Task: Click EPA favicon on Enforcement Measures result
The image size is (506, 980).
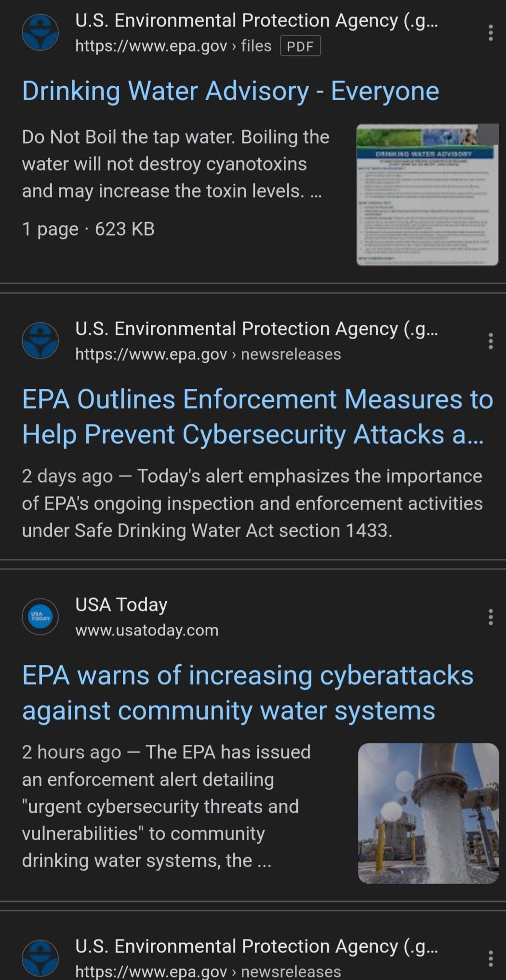Action: coord(40,341)
